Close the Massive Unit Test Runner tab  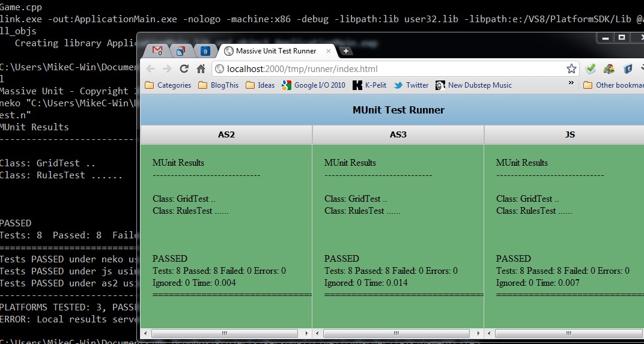pyautogui.click(x=329, y=51)
